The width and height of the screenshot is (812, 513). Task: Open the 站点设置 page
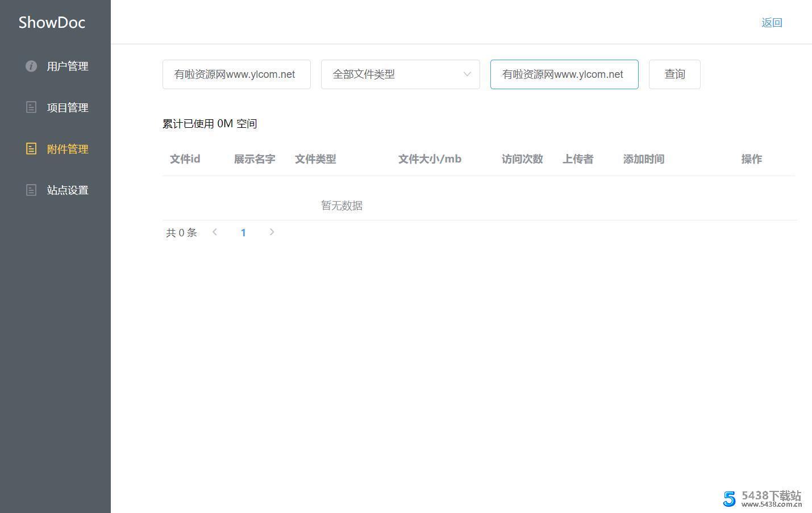coord(67,190)
